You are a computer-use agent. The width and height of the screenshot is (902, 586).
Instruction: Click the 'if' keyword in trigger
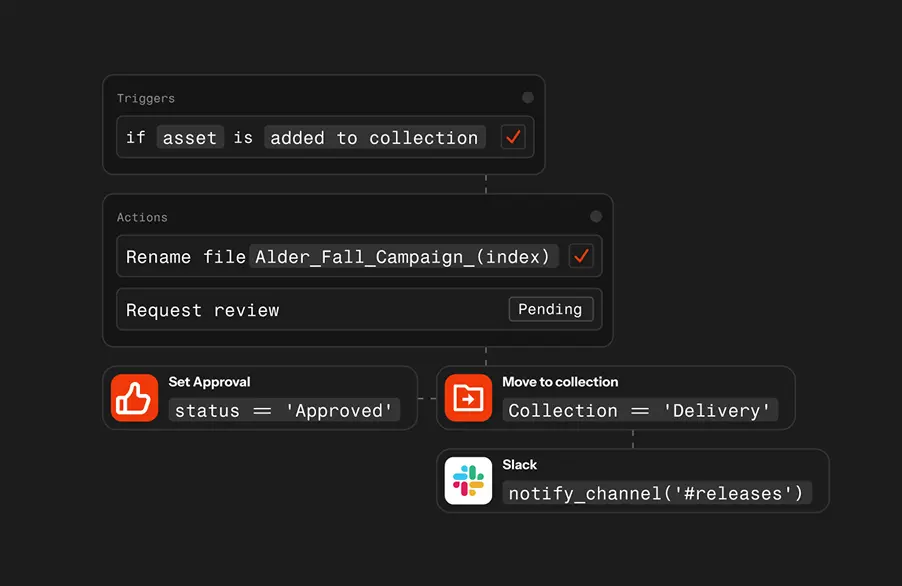click(x=136, y=137)
